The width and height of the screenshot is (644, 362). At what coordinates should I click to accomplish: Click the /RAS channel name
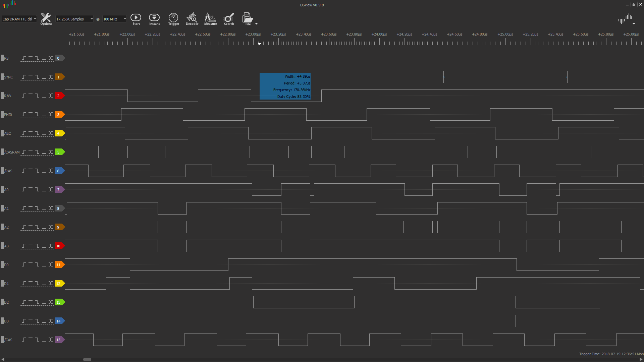[8, 171]
